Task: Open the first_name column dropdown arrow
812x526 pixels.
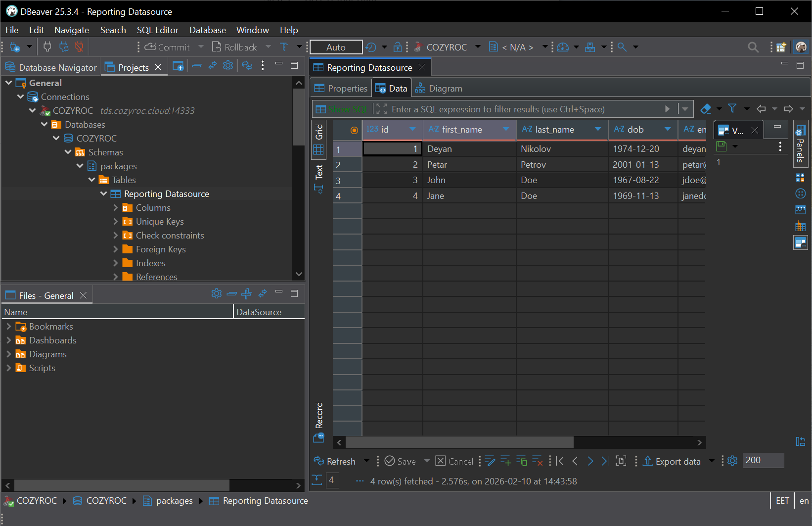Action: (x=506, y=130)
